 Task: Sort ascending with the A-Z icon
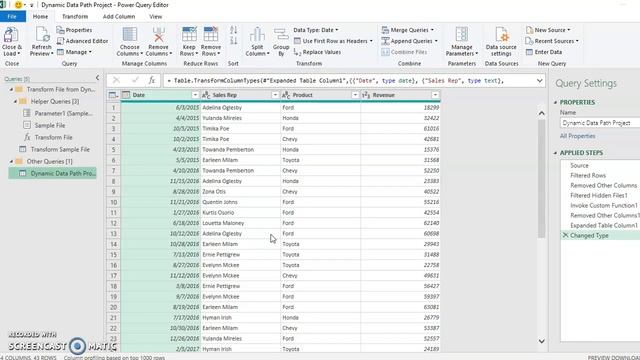[x=233, y=30]
